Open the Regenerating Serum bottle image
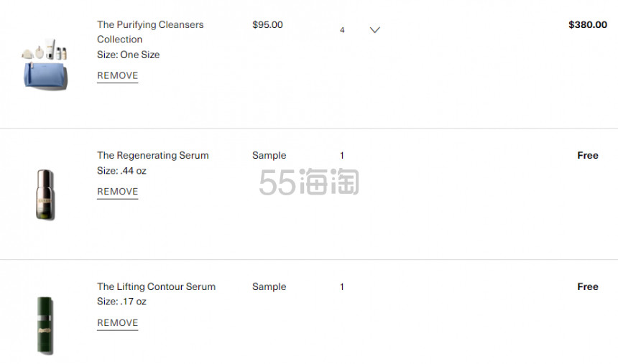The height and width of the screenshot is (364, 618). coord(45,194)
